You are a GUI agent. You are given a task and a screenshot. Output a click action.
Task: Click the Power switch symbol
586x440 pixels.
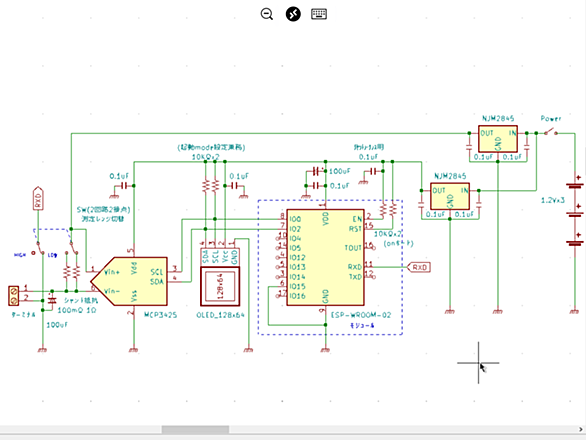550,132
